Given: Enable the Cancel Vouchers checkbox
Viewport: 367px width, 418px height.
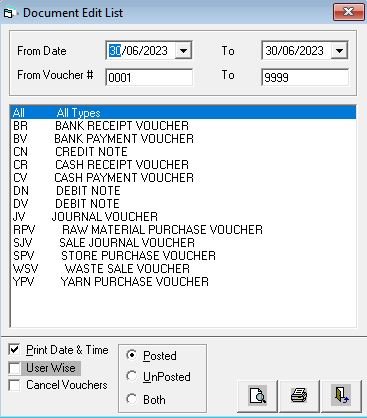Looking at the screenshot, I should 14,385.
